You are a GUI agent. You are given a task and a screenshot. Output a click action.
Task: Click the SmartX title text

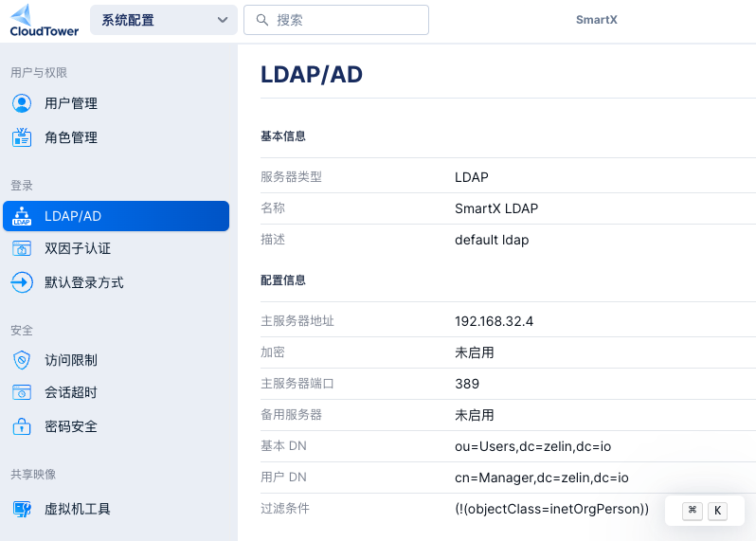pyautogui.click(x=597, y=20)
